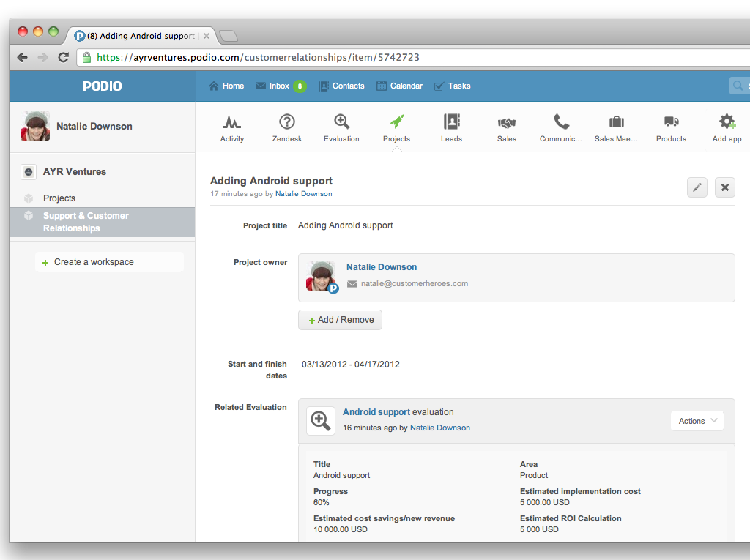Click the magnifier preview icon on the evaluation

[320, 420]
